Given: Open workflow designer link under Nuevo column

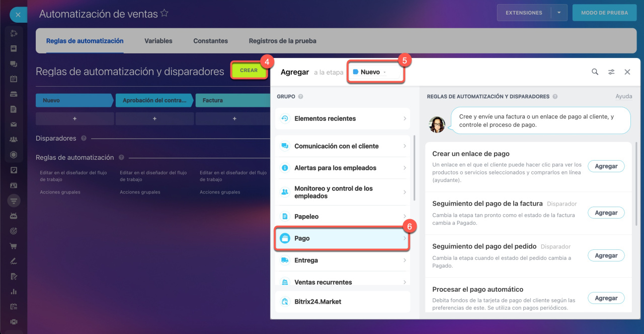Looking at the screenshot, I should (73, 176).
